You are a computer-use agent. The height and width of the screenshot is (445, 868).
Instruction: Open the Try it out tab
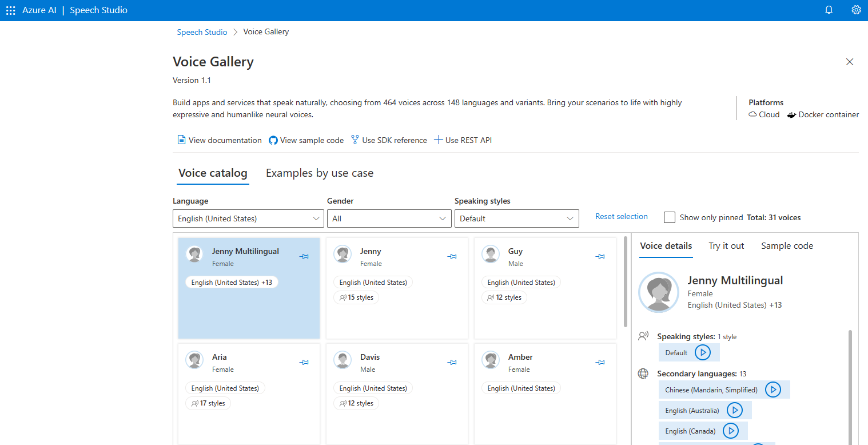[726, 246]
